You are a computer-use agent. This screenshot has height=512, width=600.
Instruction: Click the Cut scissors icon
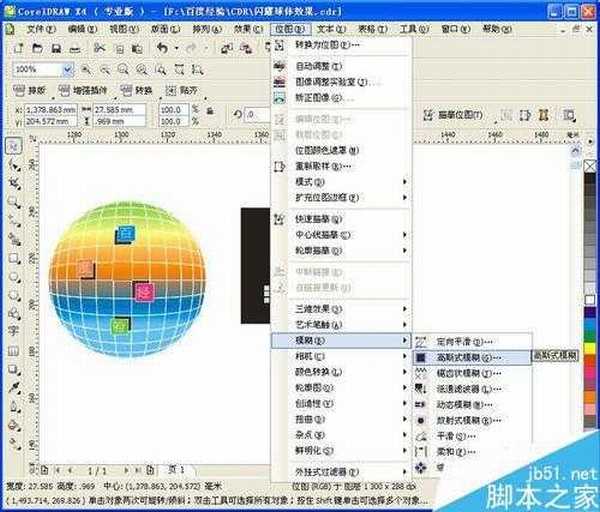pyautogui.click(x=100, y=47)
